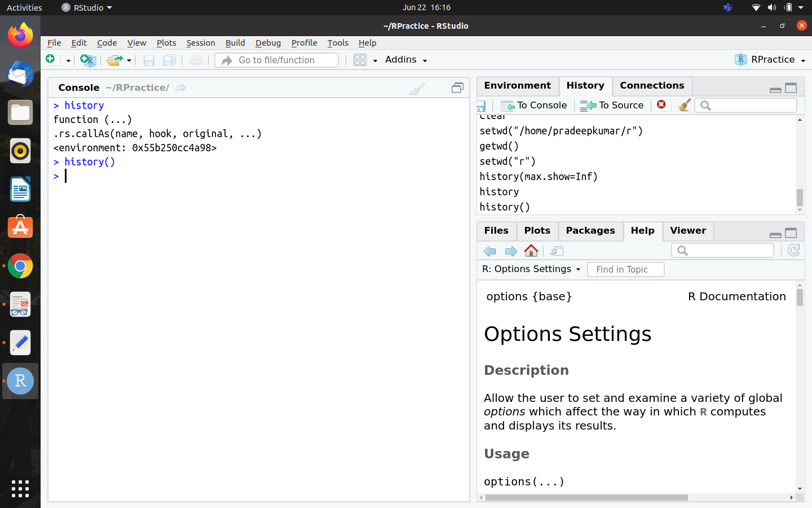Send selected history To Console
812x508 pixels.
534,105
